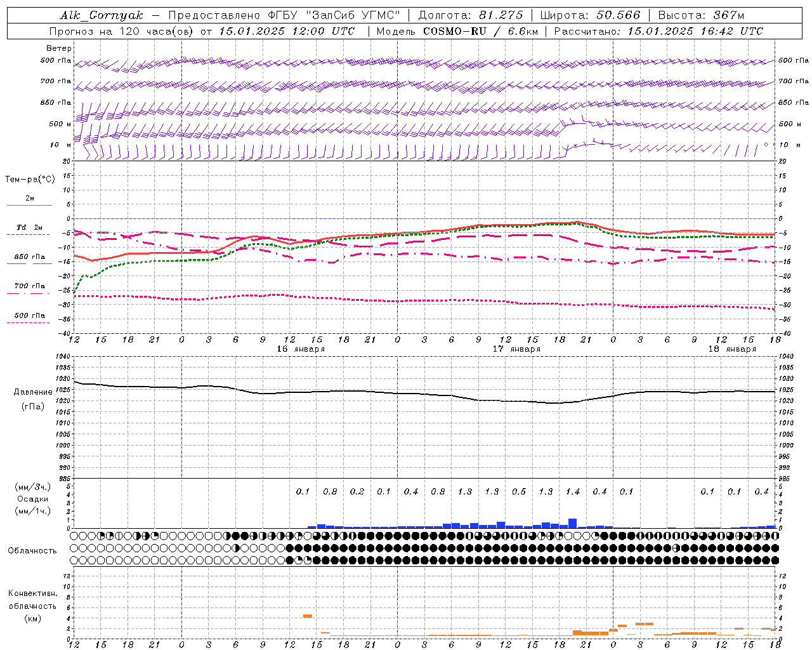The width and height of the screenshot is (812, 650).
Task: Select the model label "COSMO-RU / 6.6км"
Action: coord(480,31)
